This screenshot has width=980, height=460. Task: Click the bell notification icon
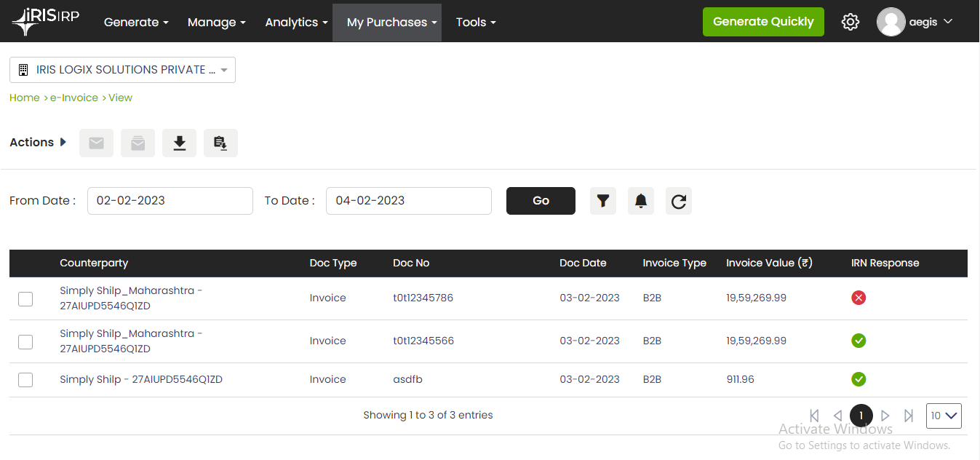(x=640, y=201)
